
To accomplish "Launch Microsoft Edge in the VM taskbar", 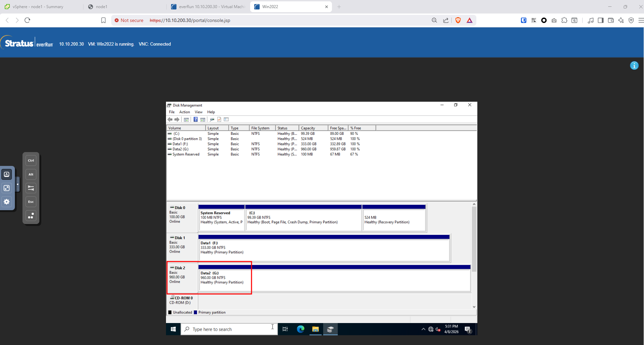I will [x=301, y=329].
